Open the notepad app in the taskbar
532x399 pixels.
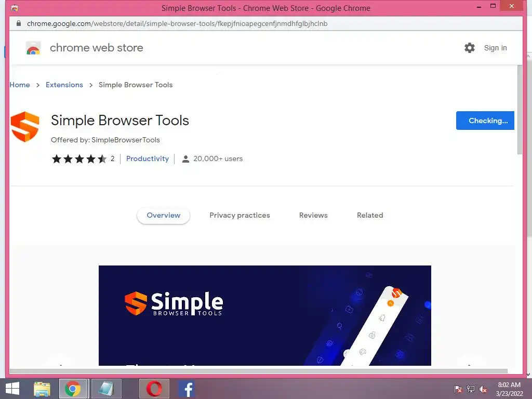point(106,389)
